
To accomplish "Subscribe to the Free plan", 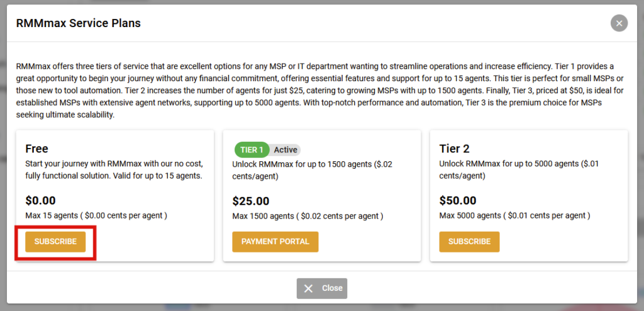I will (x=55, y=242).
